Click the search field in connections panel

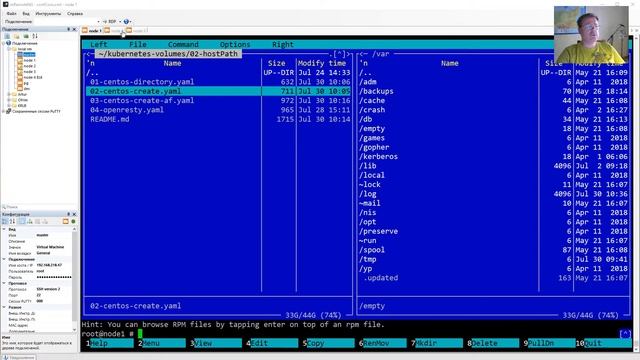(x=39, y=207)
